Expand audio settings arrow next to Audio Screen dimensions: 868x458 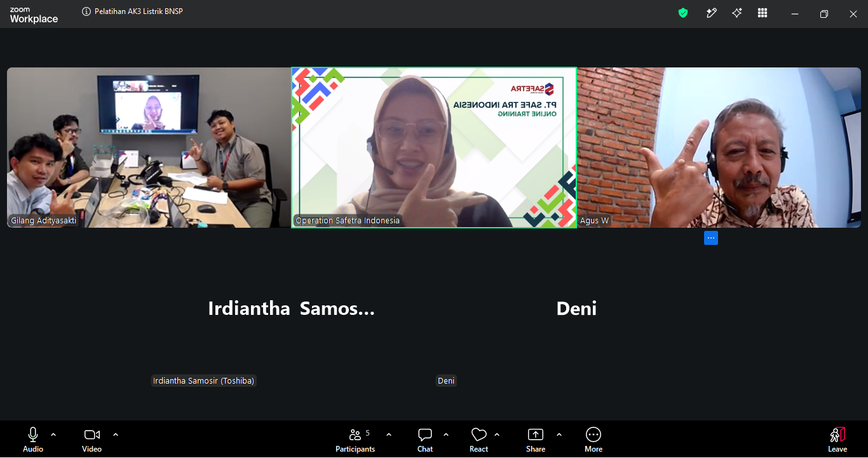click(x=53, y=435)
